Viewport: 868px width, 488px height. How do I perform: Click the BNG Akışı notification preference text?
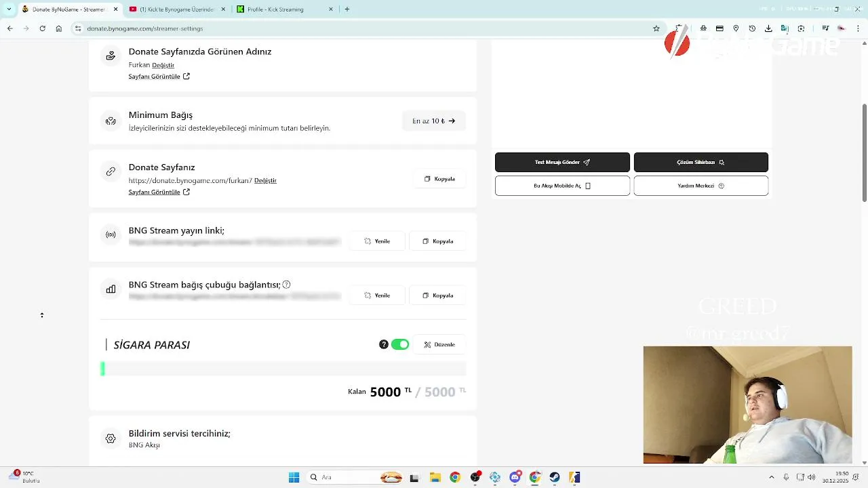pos(144,445)
